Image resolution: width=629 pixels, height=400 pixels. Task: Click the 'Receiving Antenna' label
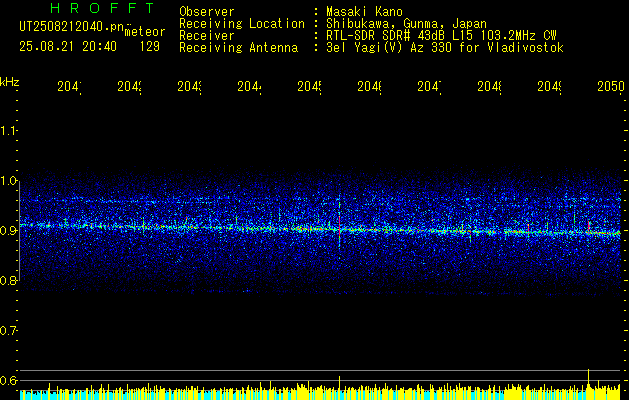click(x=238, y=48)
